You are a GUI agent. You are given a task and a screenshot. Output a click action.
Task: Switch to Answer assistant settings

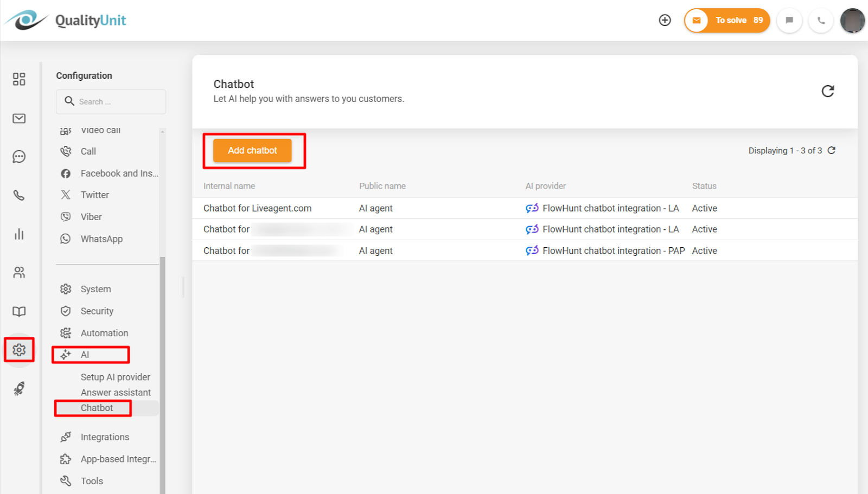point(116,392)
